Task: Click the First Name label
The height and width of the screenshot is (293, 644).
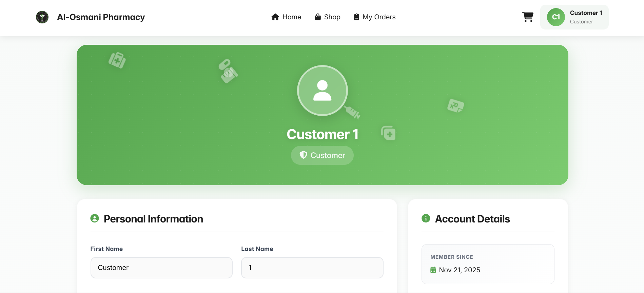Action: (x=106, y=249)
